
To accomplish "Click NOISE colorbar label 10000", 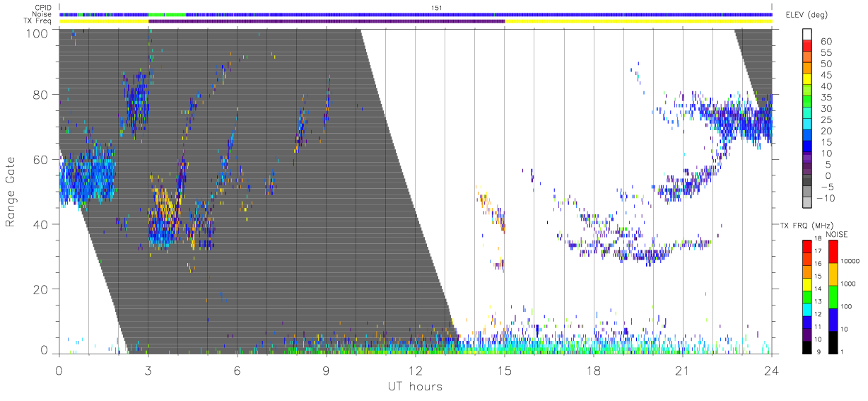I will click(850, 262).
